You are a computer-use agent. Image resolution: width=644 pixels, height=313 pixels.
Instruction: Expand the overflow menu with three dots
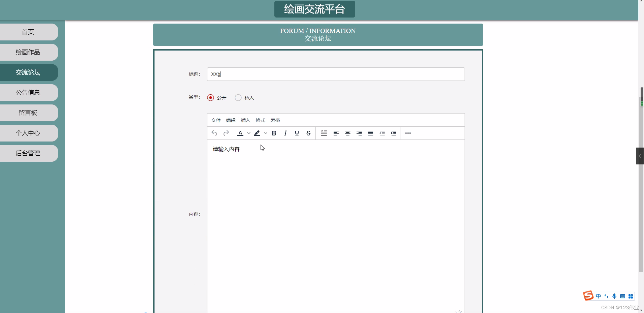[408, 133]
